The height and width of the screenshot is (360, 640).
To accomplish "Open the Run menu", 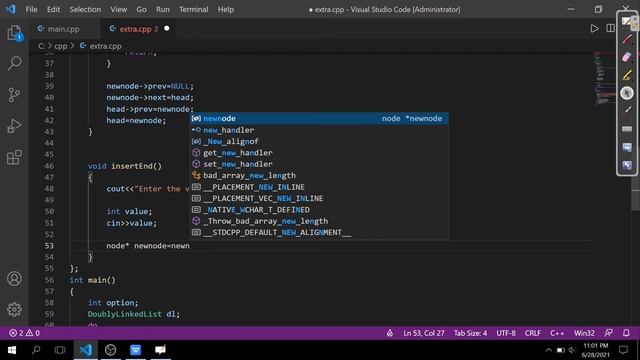I will point(162,9).
